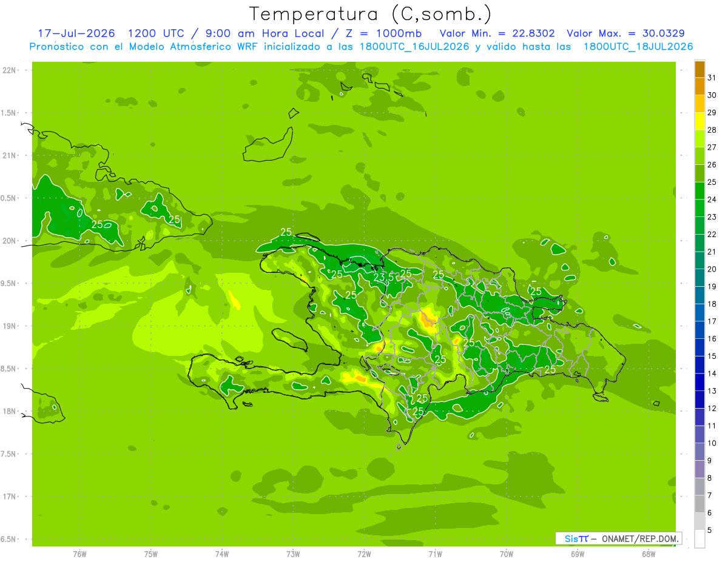The height and width of the screenshot is (562, 728).
Task: Click the "70W" longitude axis label
Action: [507, 554]
